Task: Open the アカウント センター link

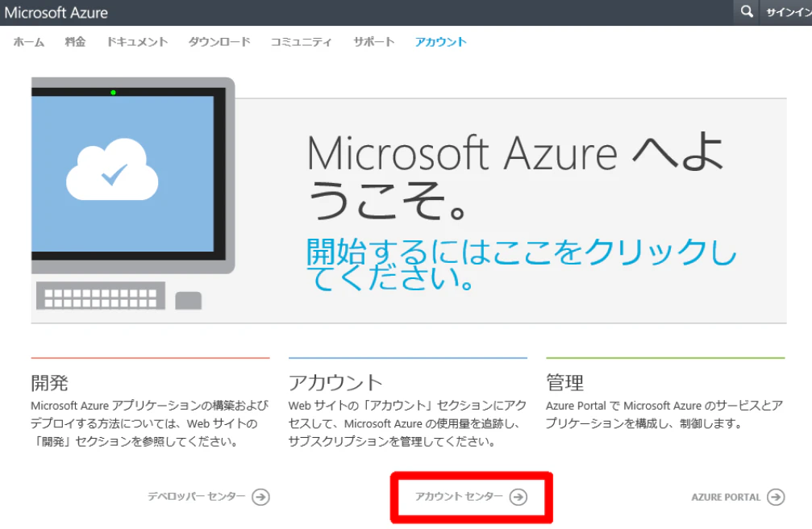Action: coord(459,497)
